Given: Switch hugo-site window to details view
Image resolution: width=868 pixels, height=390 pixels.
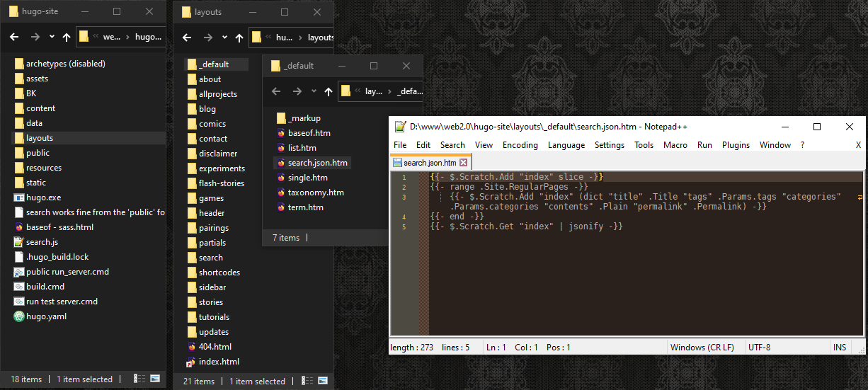Looking at the screenshot, I should 139,379.
